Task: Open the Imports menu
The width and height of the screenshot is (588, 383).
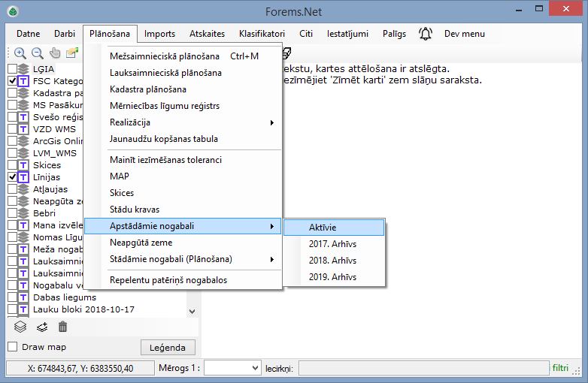Action: (159, 34)
